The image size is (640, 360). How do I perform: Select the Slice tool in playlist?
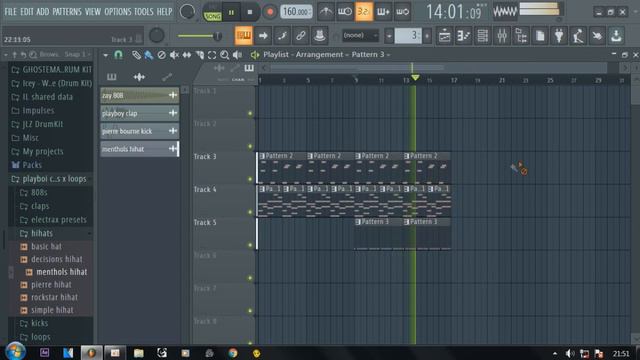(200, 55)
